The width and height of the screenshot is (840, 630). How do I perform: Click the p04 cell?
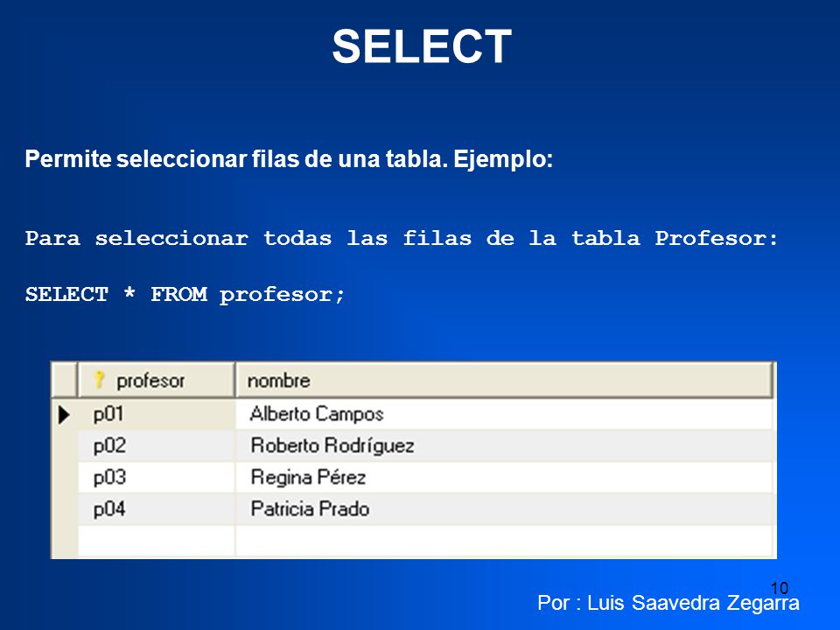(157, 509)
